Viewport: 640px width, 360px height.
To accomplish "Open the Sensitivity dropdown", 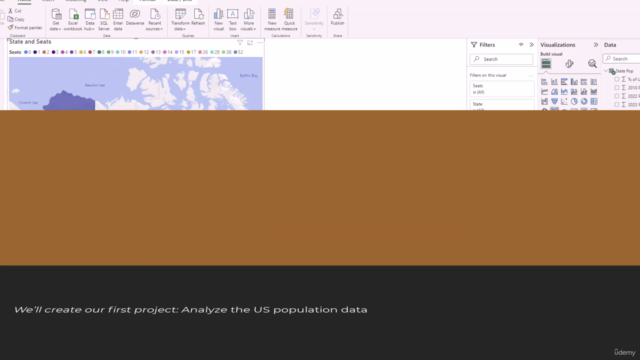I will (x=314, y=19).
